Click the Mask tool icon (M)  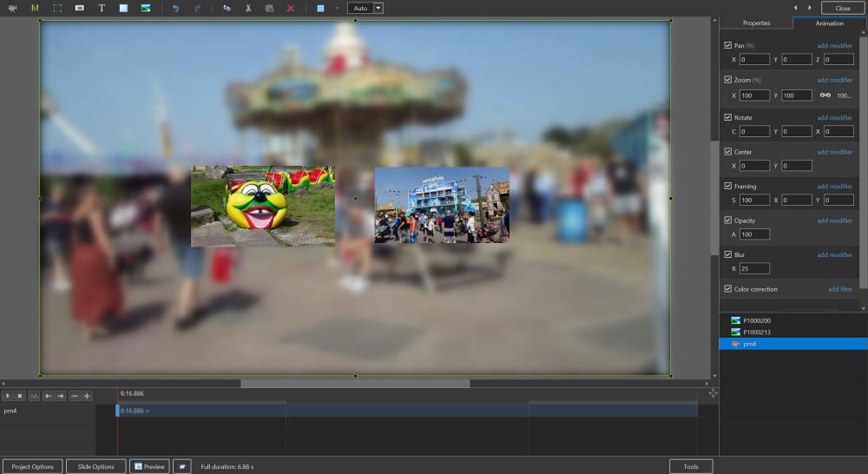35,8
